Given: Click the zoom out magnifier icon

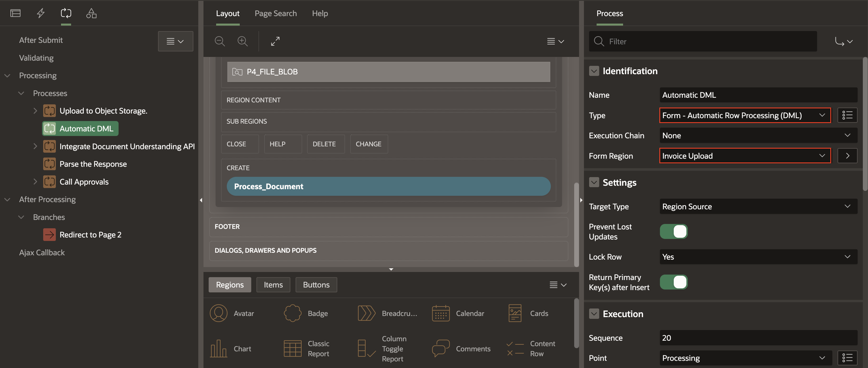Looking at the screenshot, I should click(220, 41).
